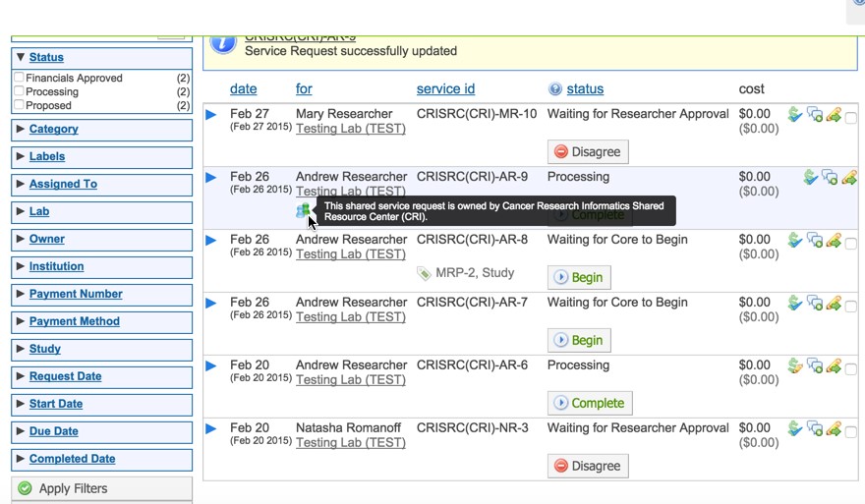The height and width of the screenshot is (504, 865).
Task: Click shared request icon under Andrew Researcher
Action: point(303,210)
